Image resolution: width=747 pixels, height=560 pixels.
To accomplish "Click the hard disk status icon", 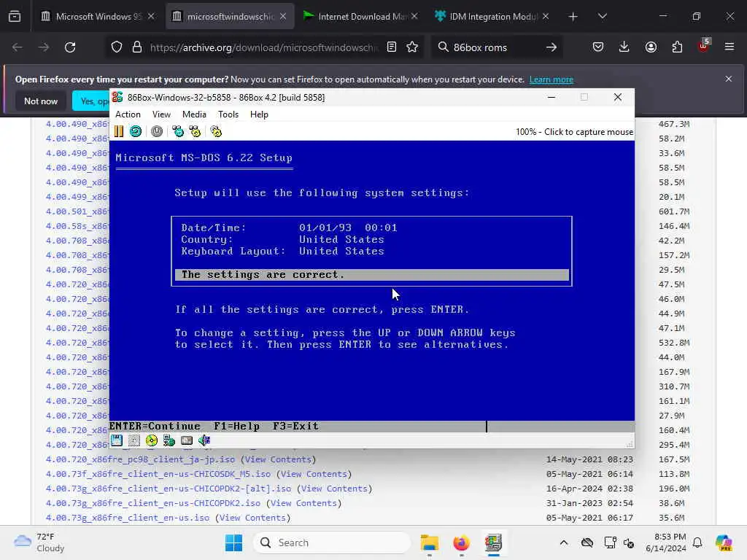I will coord(187,440).
